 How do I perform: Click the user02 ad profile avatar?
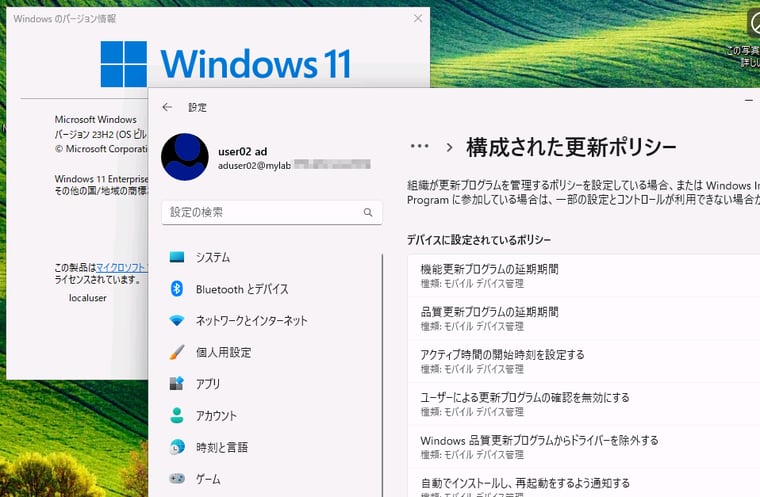(x=185, y=157)
